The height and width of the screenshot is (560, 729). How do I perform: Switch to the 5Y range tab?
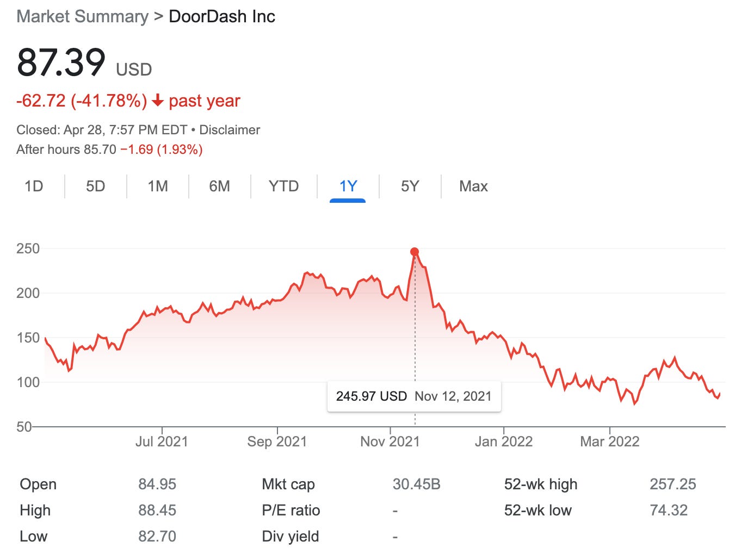410,186
